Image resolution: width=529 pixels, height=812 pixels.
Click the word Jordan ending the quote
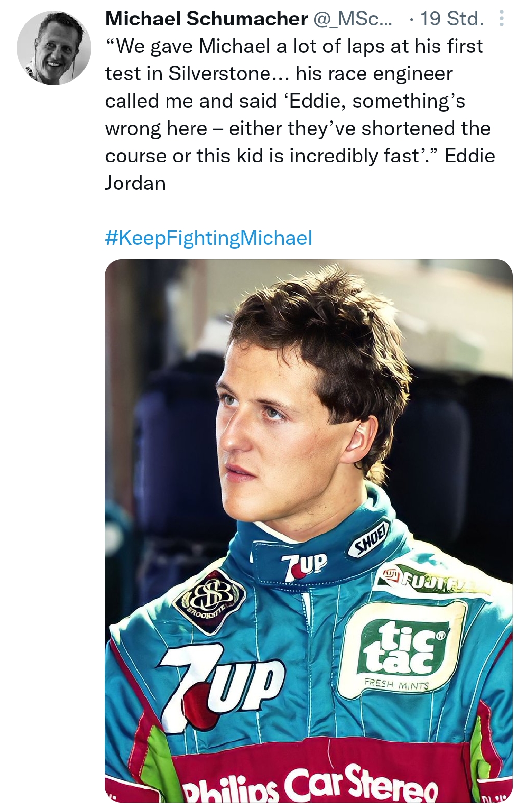pyautogui.click(x=135, y=183)
